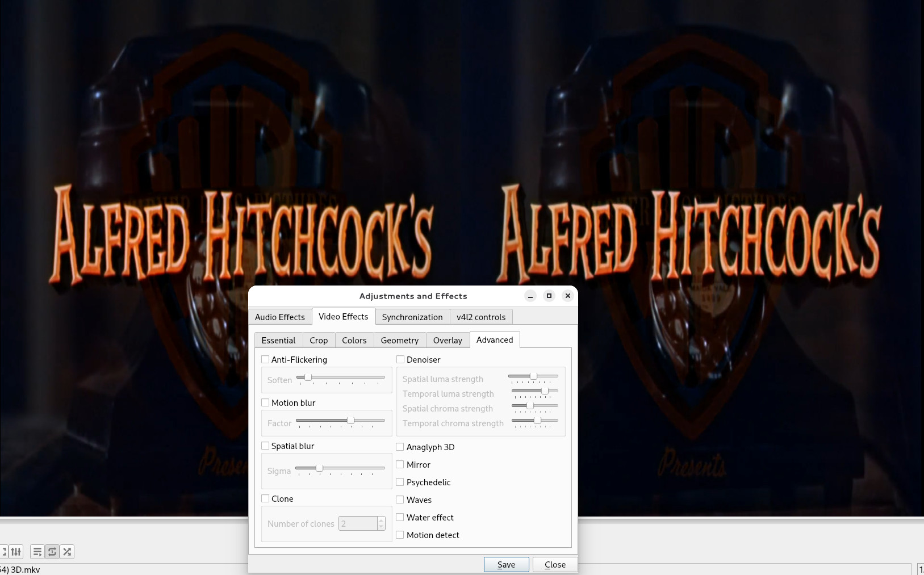The width and height of the screenshot is (924, 575).
Task: Tick the Motion detect checkbox
Action: point(400,535)
